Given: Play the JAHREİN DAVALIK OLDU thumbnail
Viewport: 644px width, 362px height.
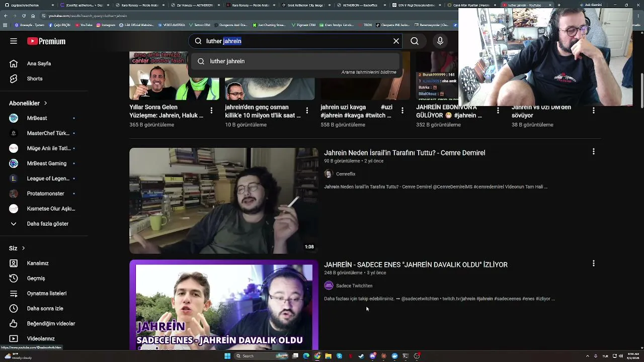Looking at the screenshot, I should coord(224,305).
